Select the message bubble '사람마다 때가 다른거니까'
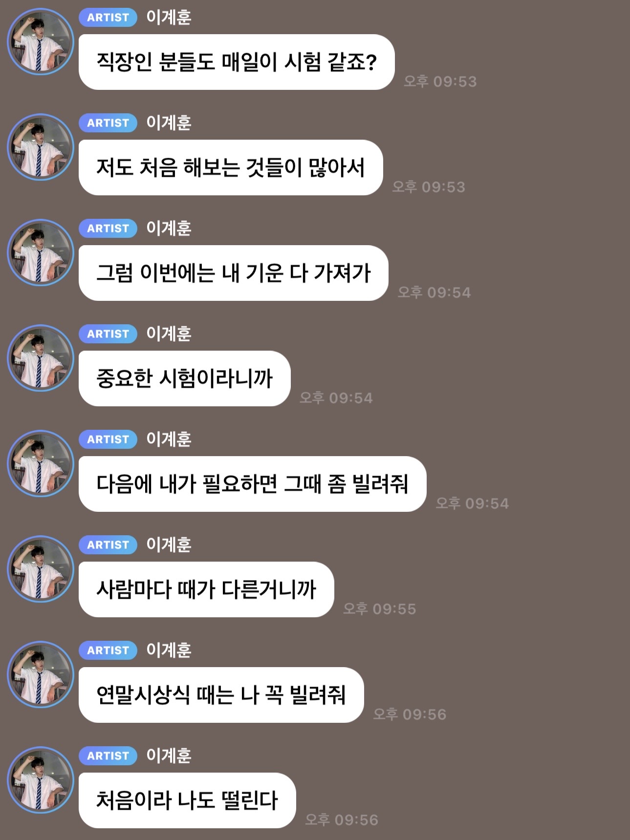Viewport: 630px width, 840px height. pos(206,589)
